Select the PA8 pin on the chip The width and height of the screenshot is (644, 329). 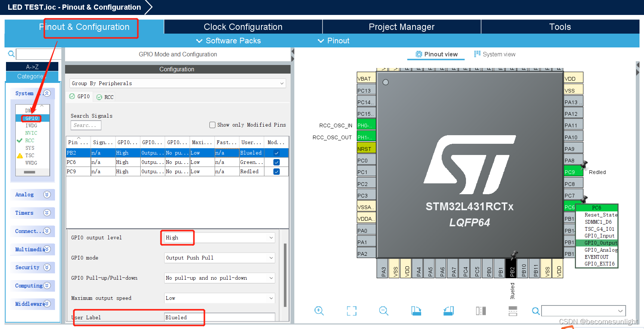coord(573,160)
